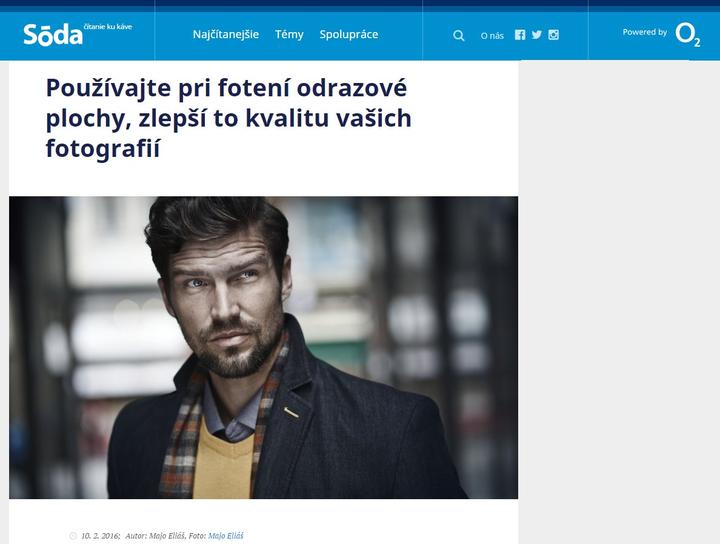The image size is (720, 544).
Task: Click the clock icon beside the date
Action: tap(73, 536)
